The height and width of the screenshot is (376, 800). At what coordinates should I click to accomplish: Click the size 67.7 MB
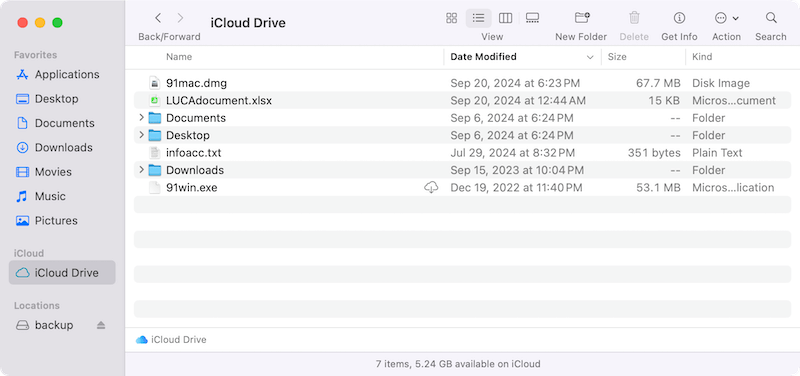658,83
